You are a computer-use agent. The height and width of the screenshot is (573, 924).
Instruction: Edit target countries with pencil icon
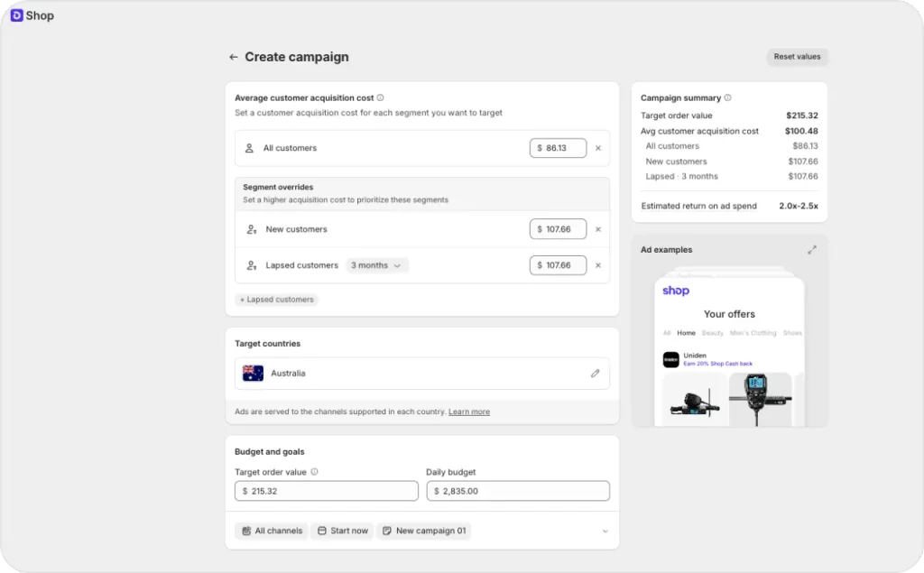tap(596, 374)
